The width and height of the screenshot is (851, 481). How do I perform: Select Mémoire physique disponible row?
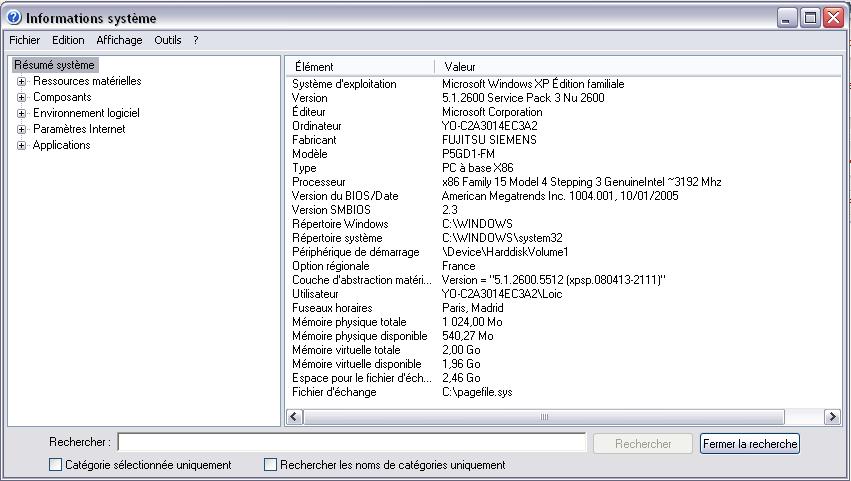coord(563,337)
